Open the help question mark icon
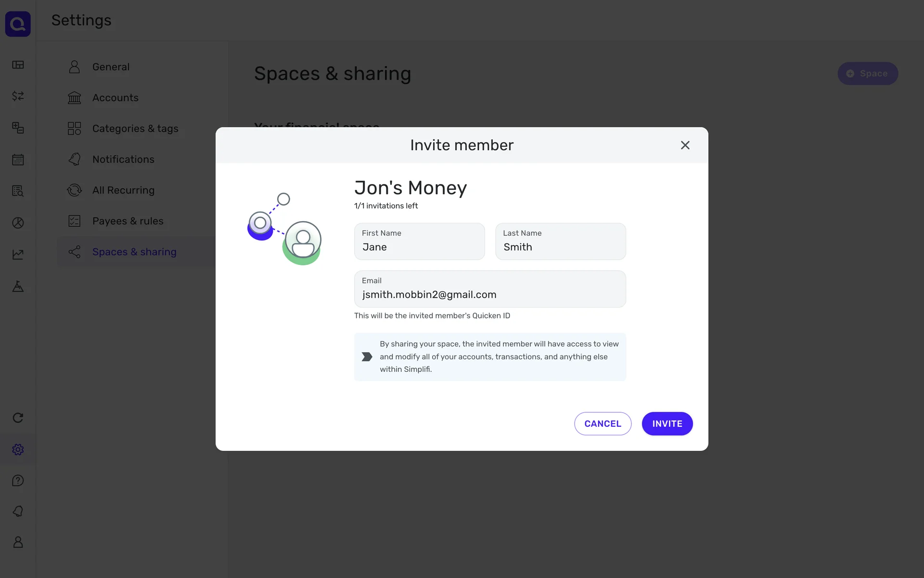The image size is (924, 578). point(18,480)
